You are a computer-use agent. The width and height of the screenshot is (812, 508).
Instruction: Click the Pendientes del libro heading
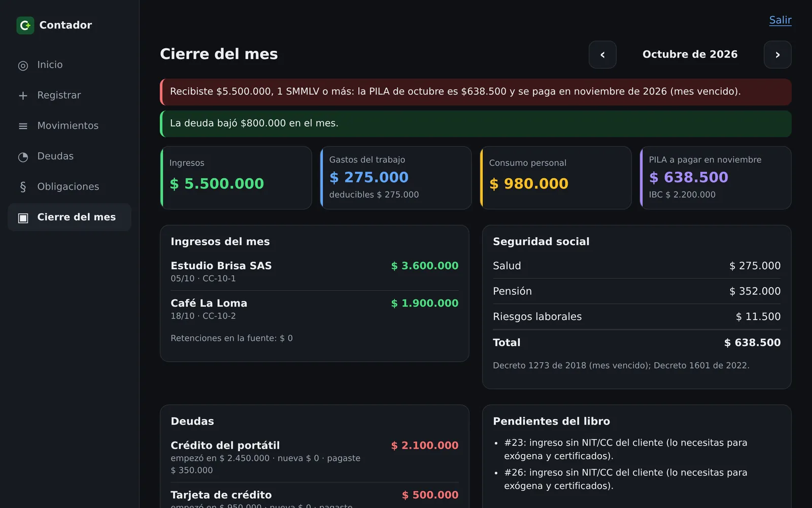tap(552, 421)
